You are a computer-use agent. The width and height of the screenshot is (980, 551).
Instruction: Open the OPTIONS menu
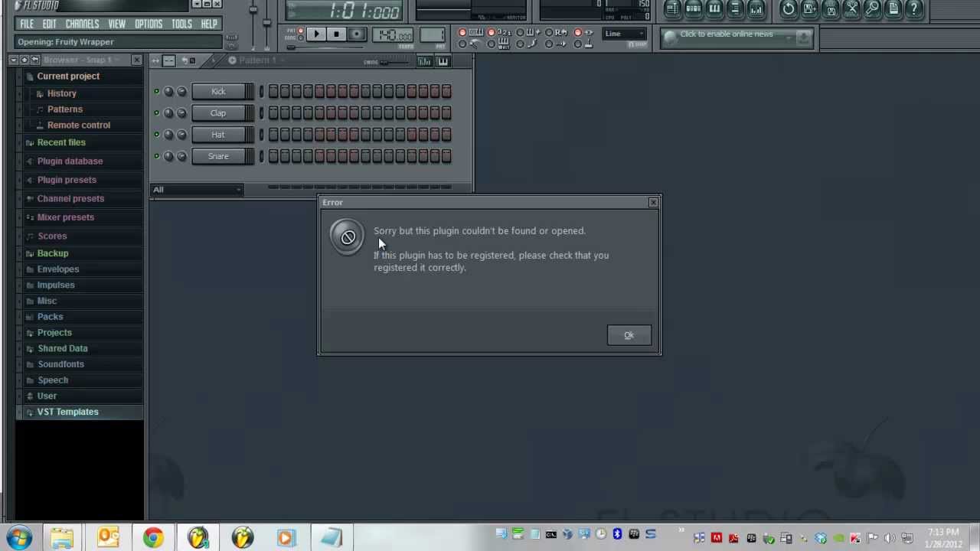(x=149, y=24)
